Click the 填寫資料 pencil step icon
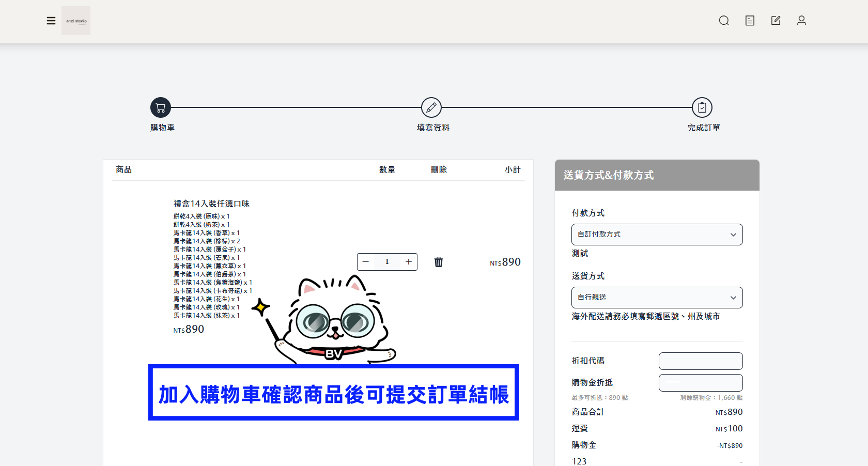This screenshot has width=868, height=466. (x=431, y=107)
